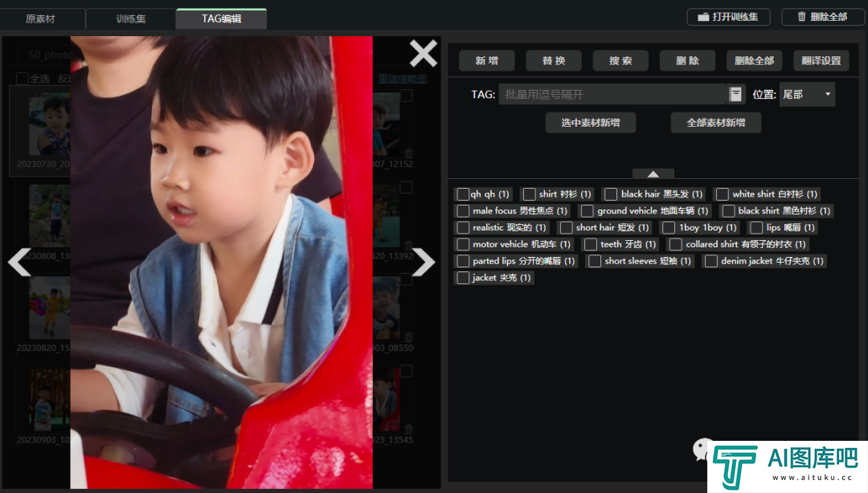The image size is (868, 493).
Task: Check the 'realistic 现实的' tag checkbox
Action: tap(463, 227)
